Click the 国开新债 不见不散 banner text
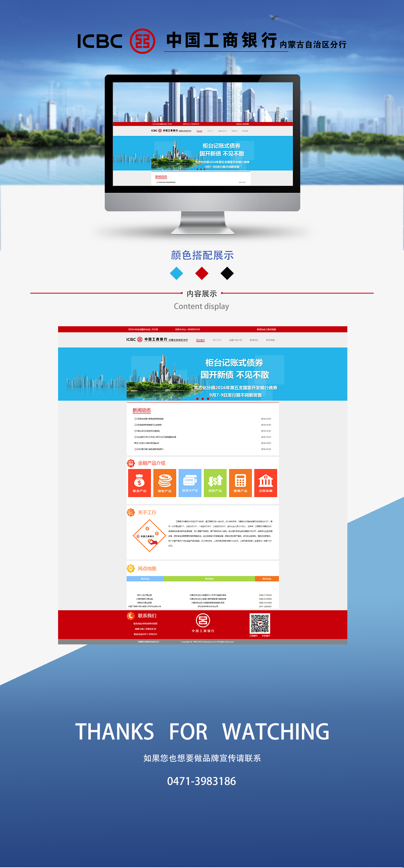Viewport: 404px width, 868px height. point(235,375)
